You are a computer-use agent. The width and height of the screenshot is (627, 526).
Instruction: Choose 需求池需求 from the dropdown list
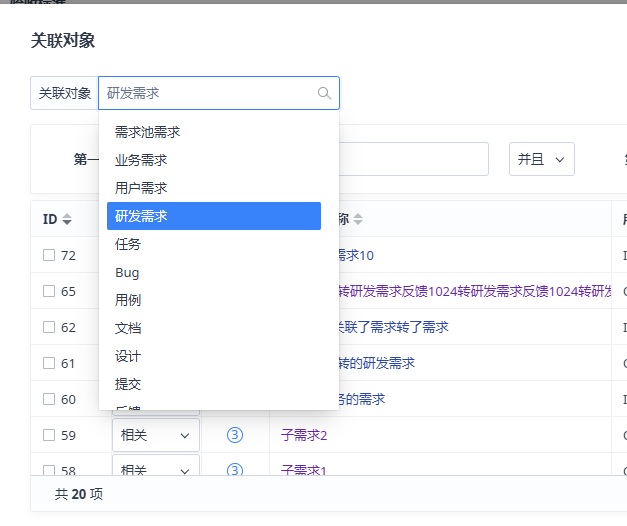coord(147,132)
